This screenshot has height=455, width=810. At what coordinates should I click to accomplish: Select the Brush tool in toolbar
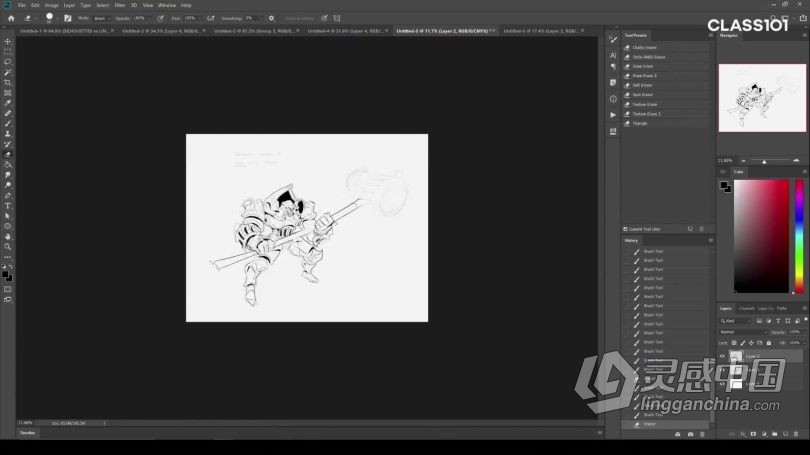click(7, 124)
